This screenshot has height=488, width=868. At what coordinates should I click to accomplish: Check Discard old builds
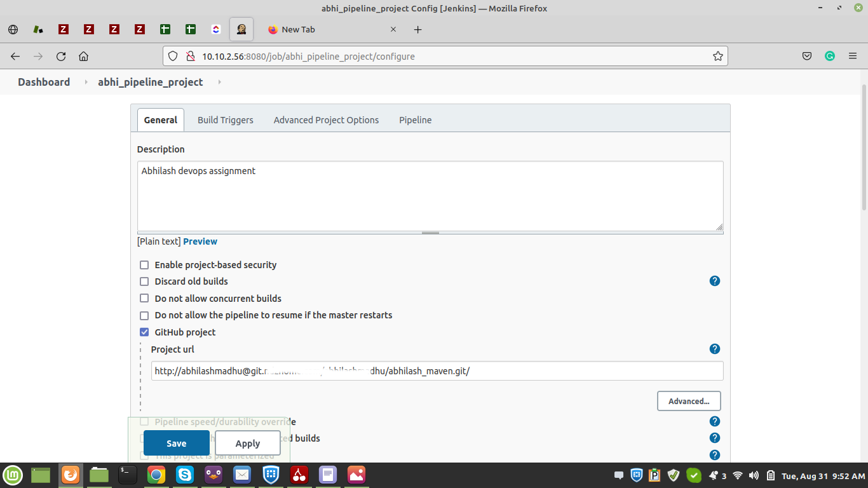coord(144,281)
